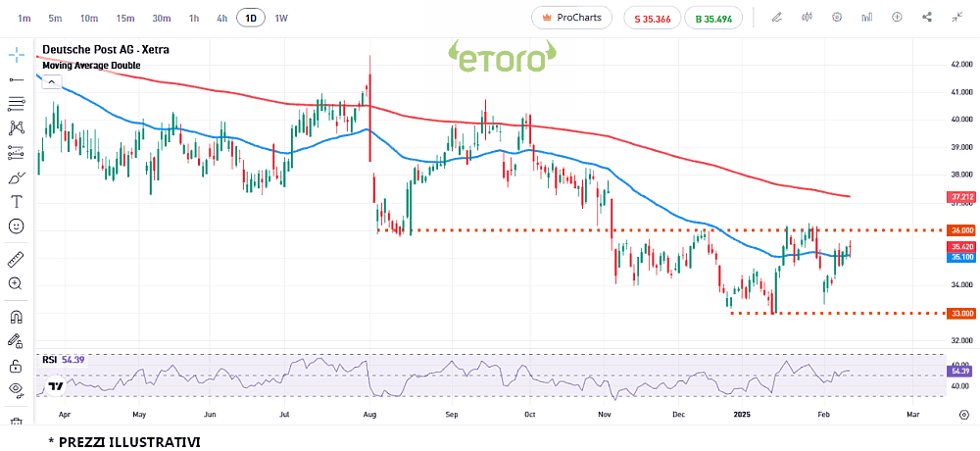Switch to the 4h timeframe
The height and width of the screenshot is (451, 980).
coord(221,19)
